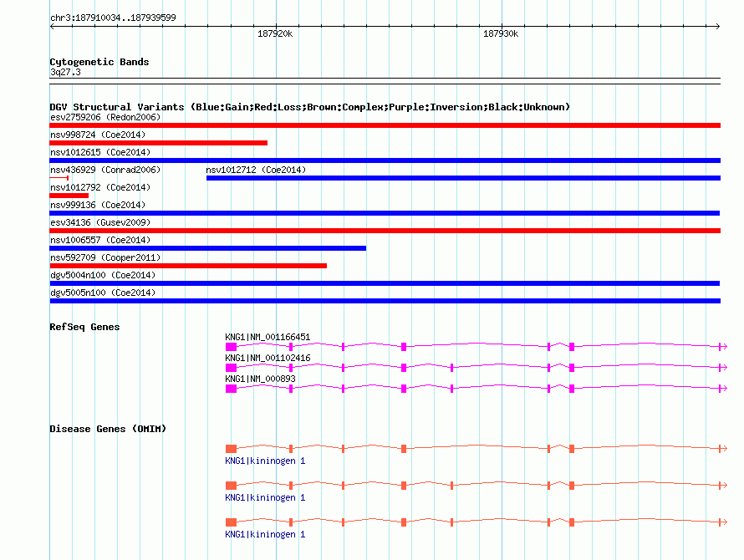Click the RefSeq Genes track title

click(x=84, y=327)
